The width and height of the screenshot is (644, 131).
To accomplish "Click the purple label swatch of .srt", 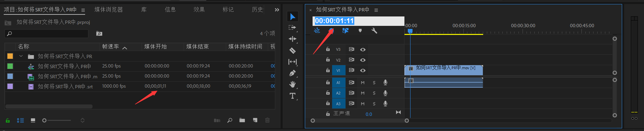I will (10, 86).
